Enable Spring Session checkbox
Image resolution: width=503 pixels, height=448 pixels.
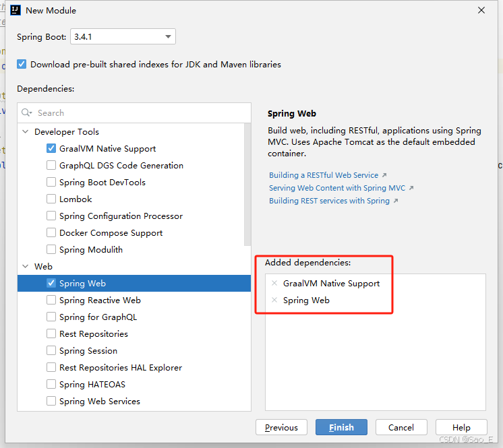tap(51, 350)
